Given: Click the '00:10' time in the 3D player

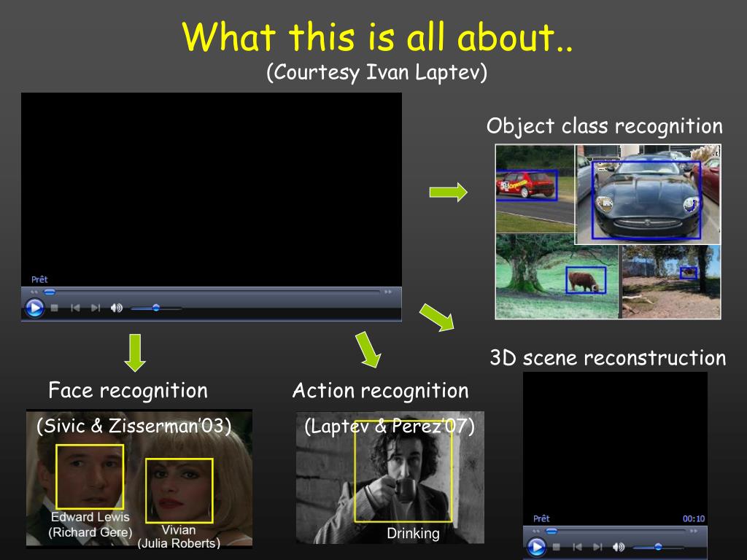Looking at the screenshot, I should tap(694, 518).
